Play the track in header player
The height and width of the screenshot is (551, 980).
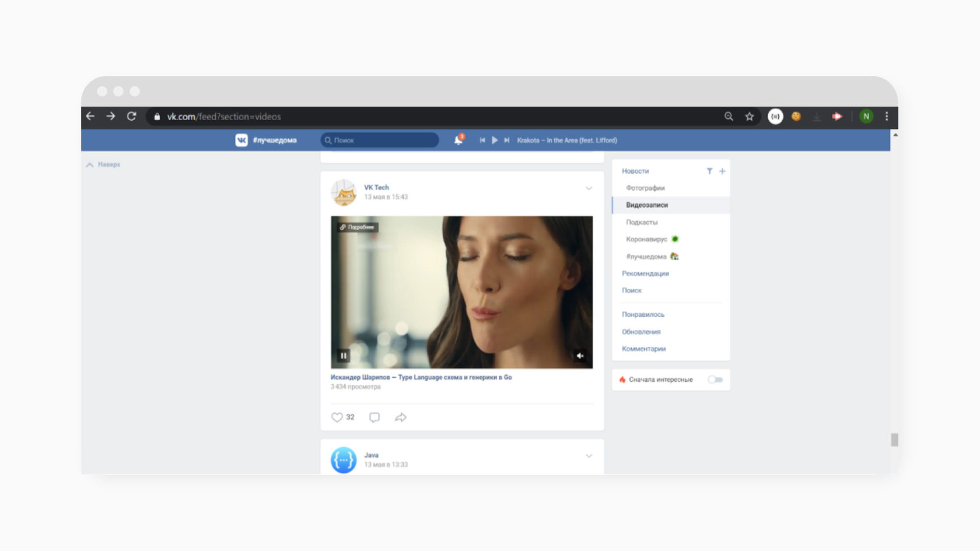pos(495,140)
